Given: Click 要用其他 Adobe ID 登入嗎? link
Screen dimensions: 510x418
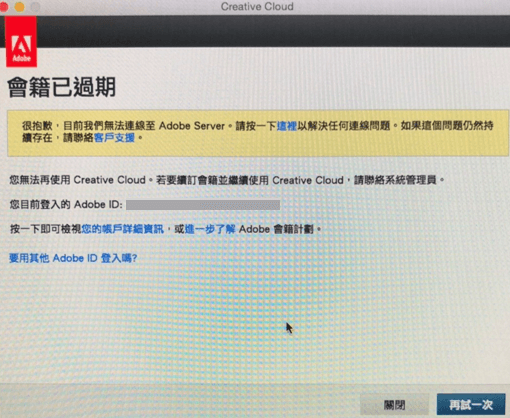Looking at the screenshot, I should pos(73,258).
